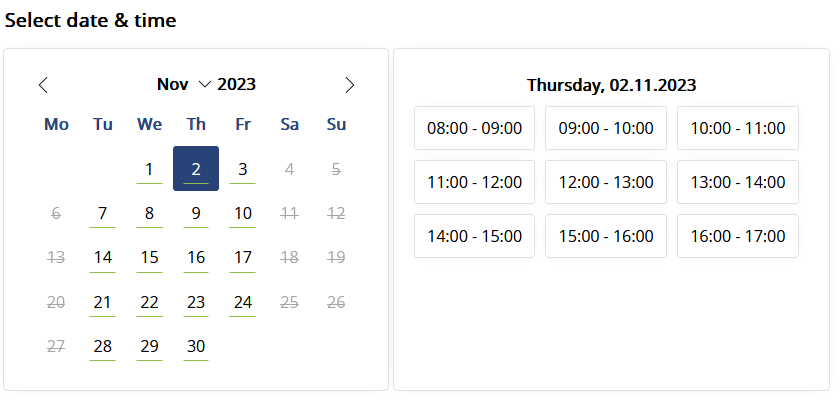Click the 2023 year label
The width and height of the screenshot is (840, 402).
pos(236,84)
